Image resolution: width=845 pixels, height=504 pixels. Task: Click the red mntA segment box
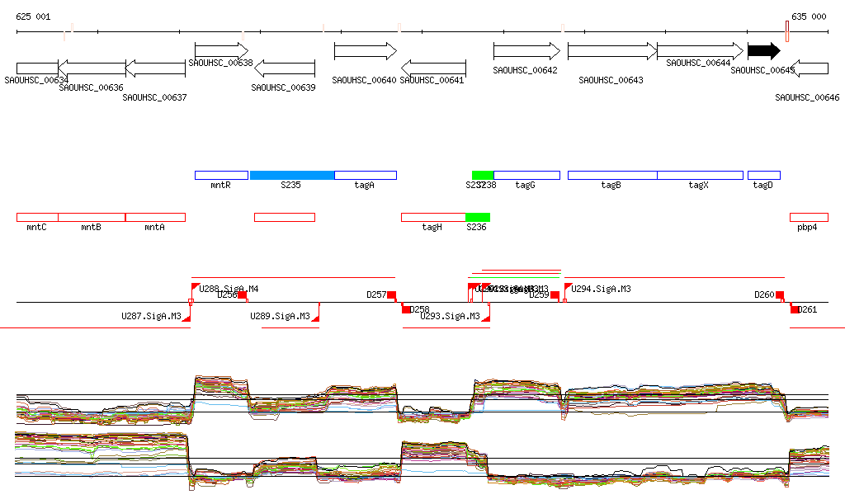pyautogui.click(x=155, y=218)
